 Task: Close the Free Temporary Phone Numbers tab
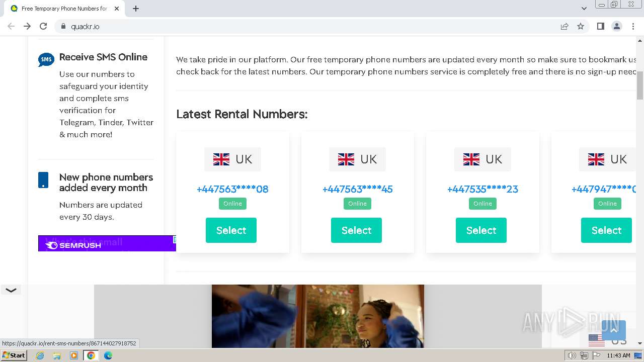pos(117,9)
